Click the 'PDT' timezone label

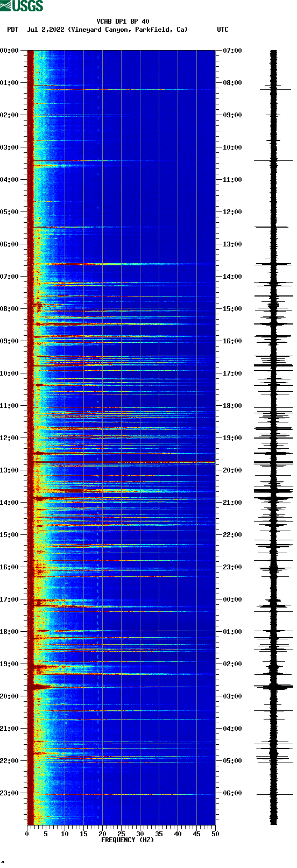13,30
